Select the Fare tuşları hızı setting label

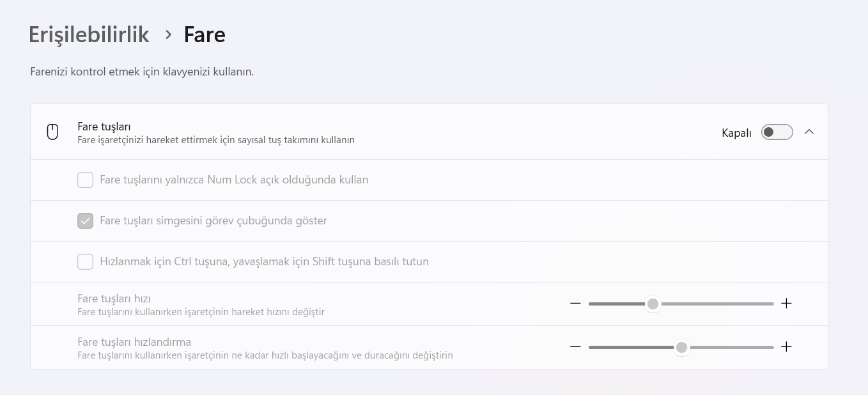(114, 298)
